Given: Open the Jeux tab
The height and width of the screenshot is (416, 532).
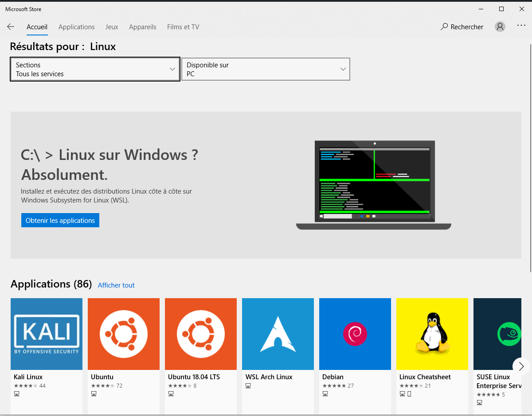Looking at the screenshot, I should [112, 27].
